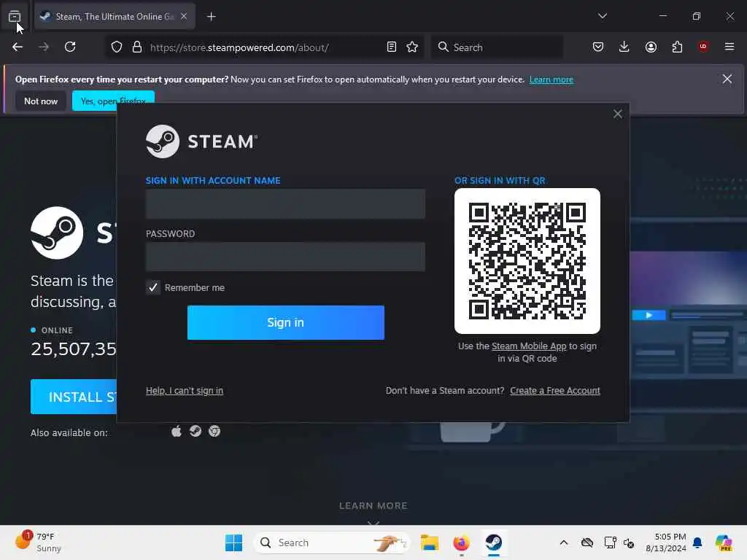
Task: Uncheck the Remember me checkbox
Action: pos(153,287)
